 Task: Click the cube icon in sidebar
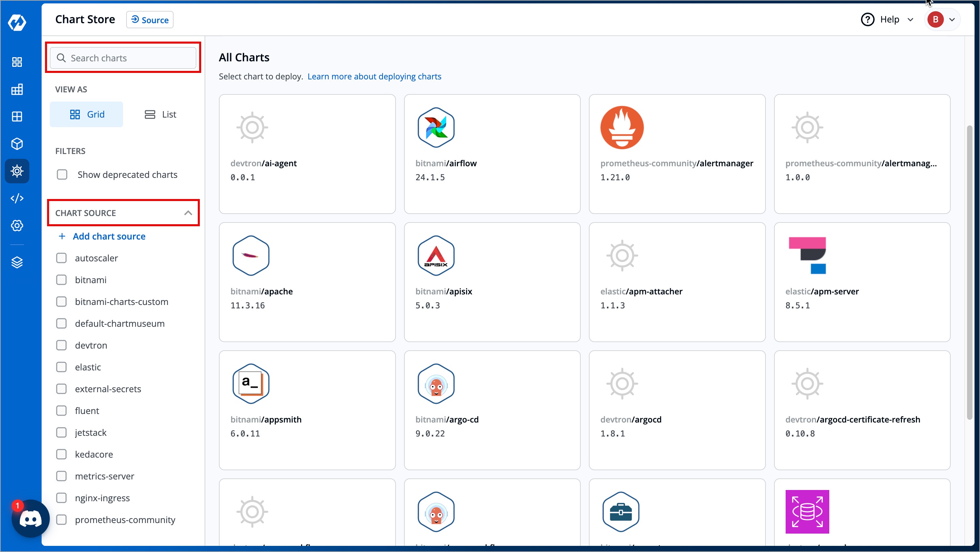coord(17,144)
